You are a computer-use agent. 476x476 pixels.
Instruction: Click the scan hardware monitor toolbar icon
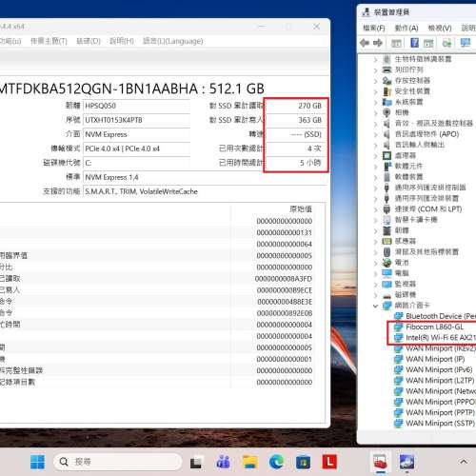466,43
